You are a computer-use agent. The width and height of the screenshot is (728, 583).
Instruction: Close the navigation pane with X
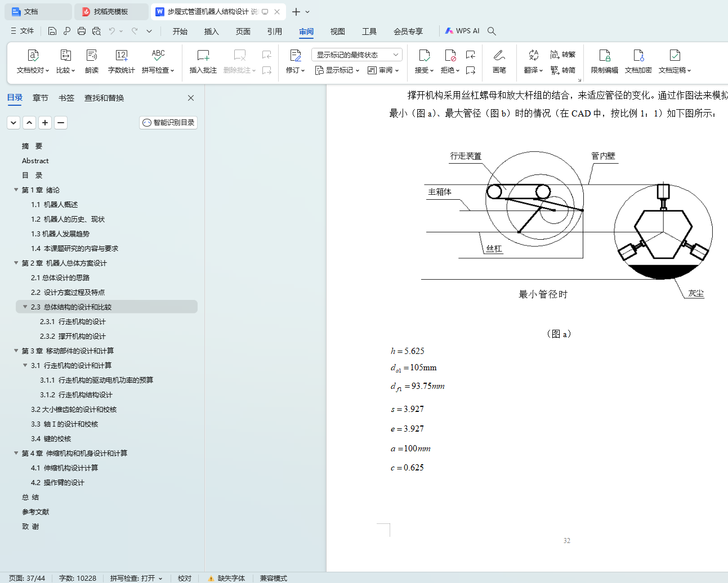coord(191,98)
